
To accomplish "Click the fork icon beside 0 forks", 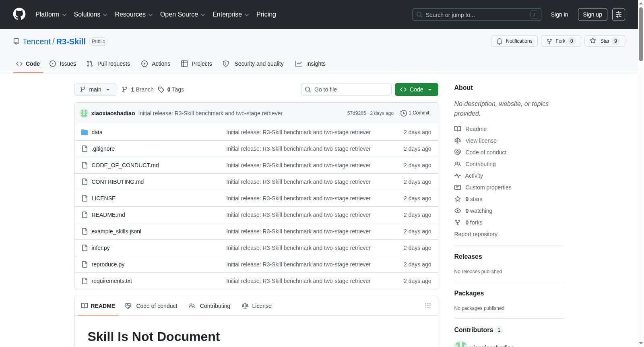I will click(458, 222).
